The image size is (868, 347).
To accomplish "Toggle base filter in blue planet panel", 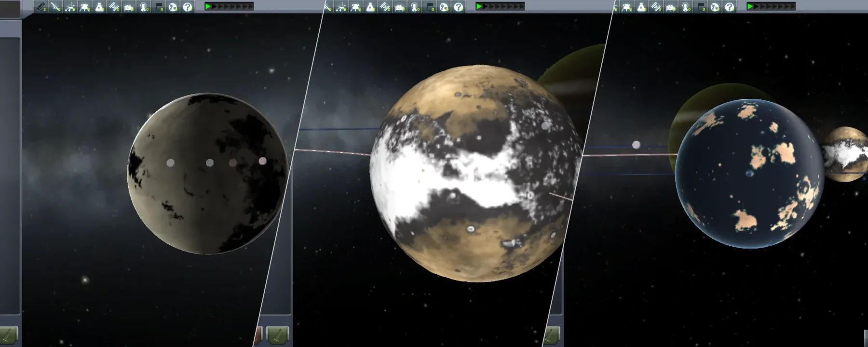I will click(x=671, y=7).
